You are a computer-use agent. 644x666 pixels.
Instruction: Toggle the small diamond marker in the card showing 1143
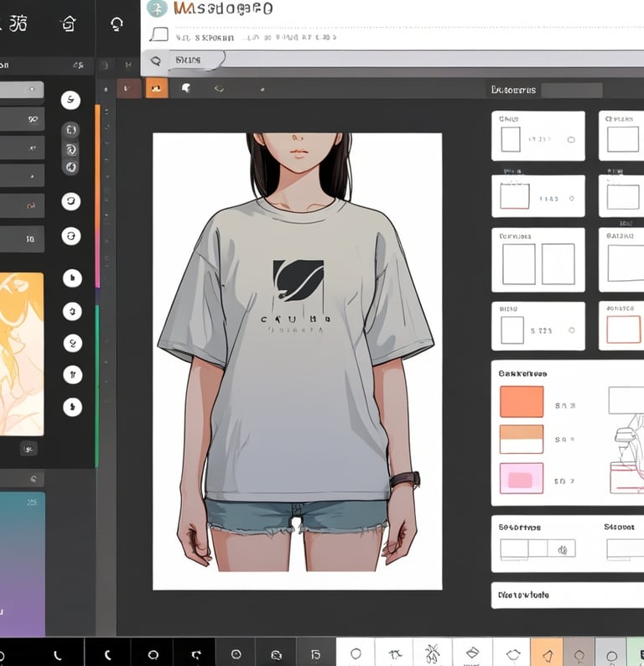pos(572,198)
